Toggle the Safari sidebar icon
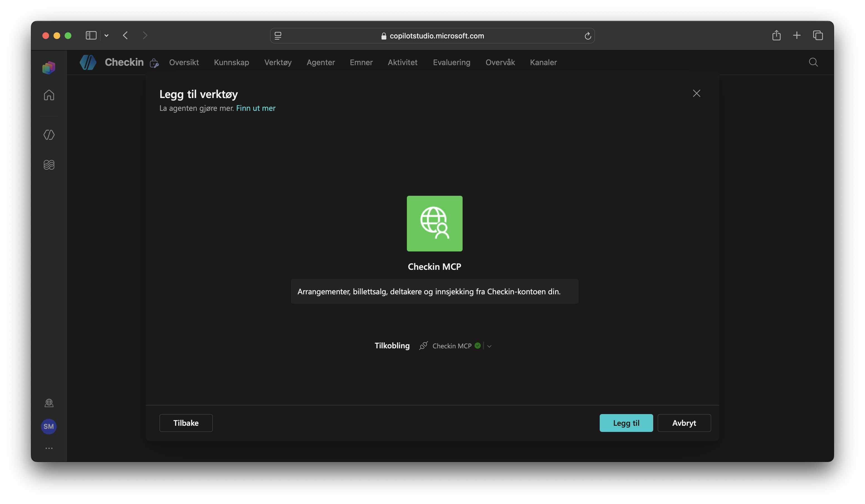Image resolution: width=865 pixels, height=504 pixels. (91, 35)
